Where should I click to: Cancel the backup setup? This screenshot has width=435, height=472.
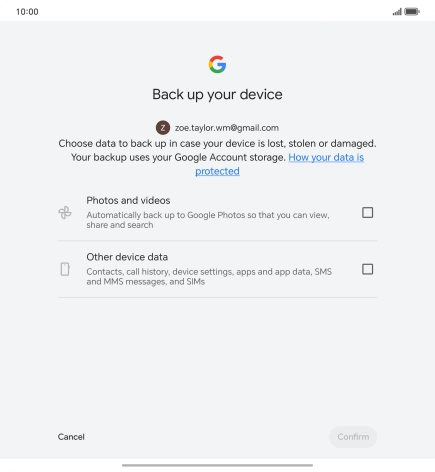click(x=71, y=437)
